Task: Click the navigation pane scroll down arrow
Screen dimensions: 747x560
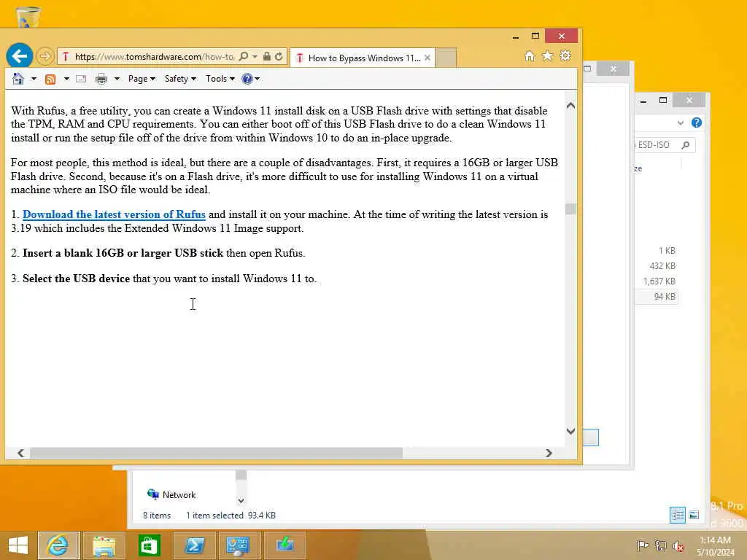Action: (241, 500)
